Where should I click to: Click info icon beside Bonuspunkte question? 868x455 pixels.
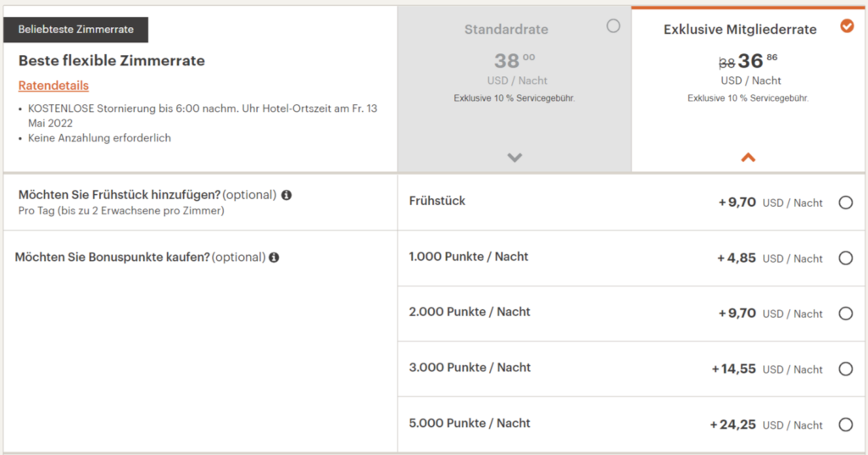point(274,257)
